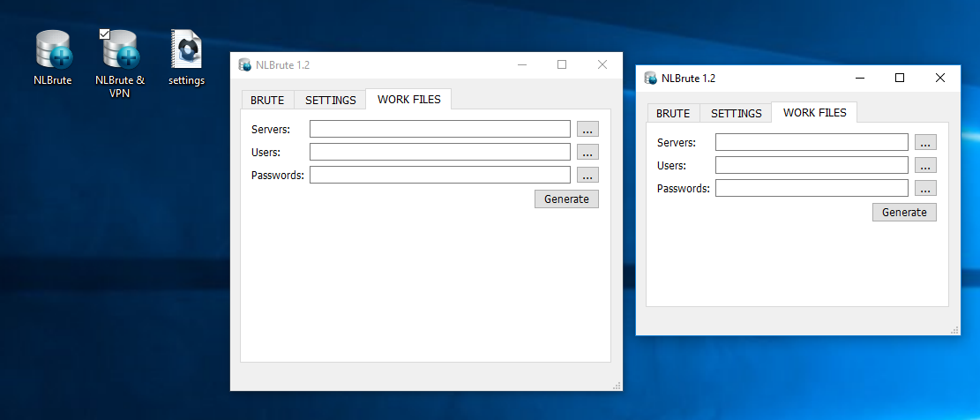Screen dimensions: 980x420
Task: Focus the Servers input field in larger window
Action: point(439,130)
